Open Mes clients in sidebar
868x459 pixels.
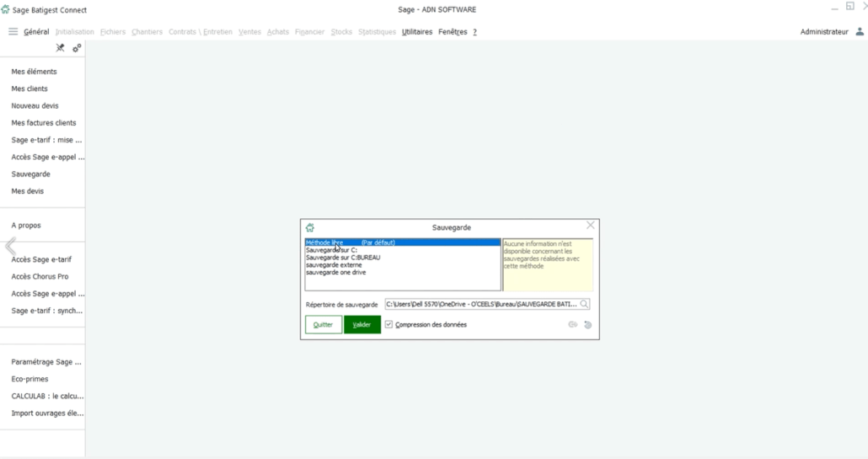coord(29,88)
